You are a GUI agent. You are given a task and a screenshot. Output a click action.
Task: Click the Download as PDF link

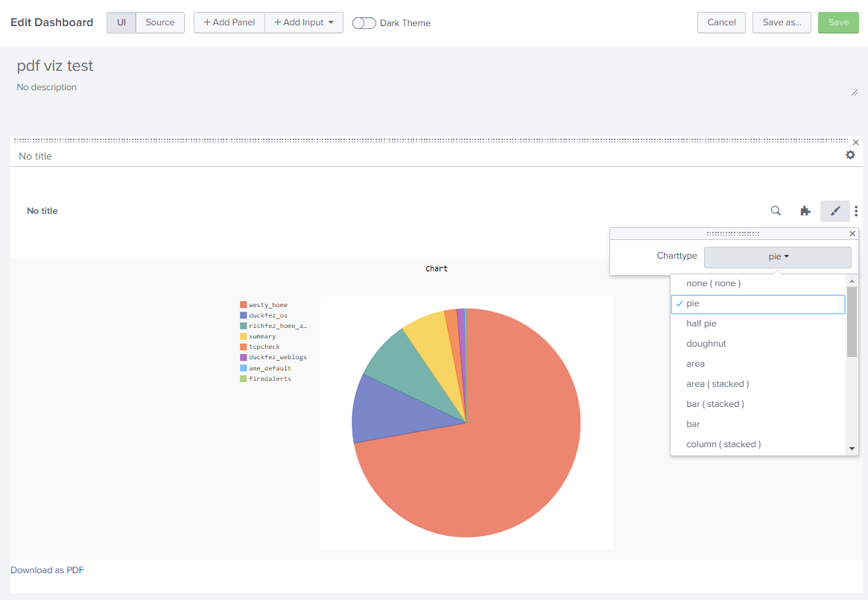(47, 570)
